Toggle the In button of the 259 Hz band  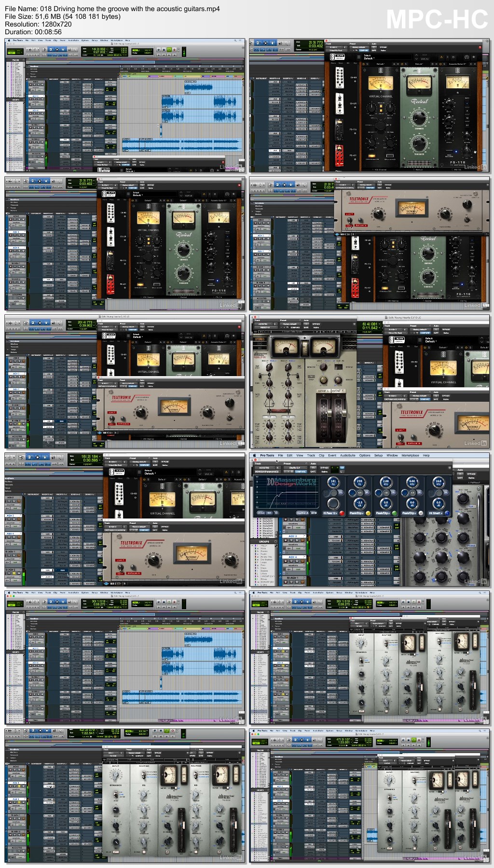367,493
